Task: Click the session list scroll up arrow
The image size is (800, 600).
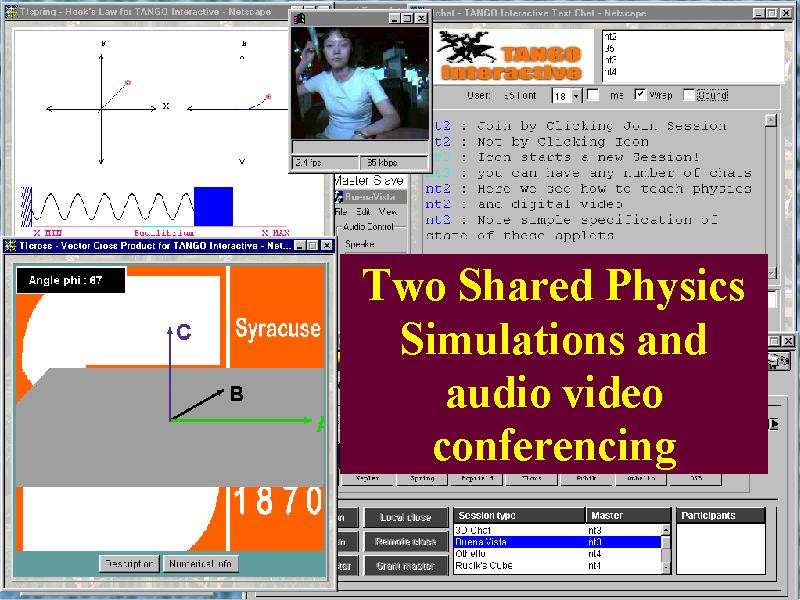Action: (x=665, y=530)
